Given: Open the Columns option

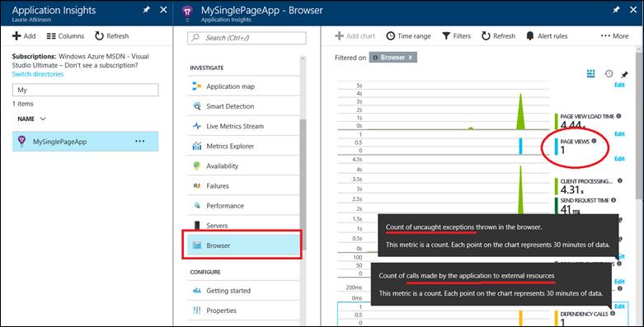Looking at the screenshot, I should click(x=65, y=36).
